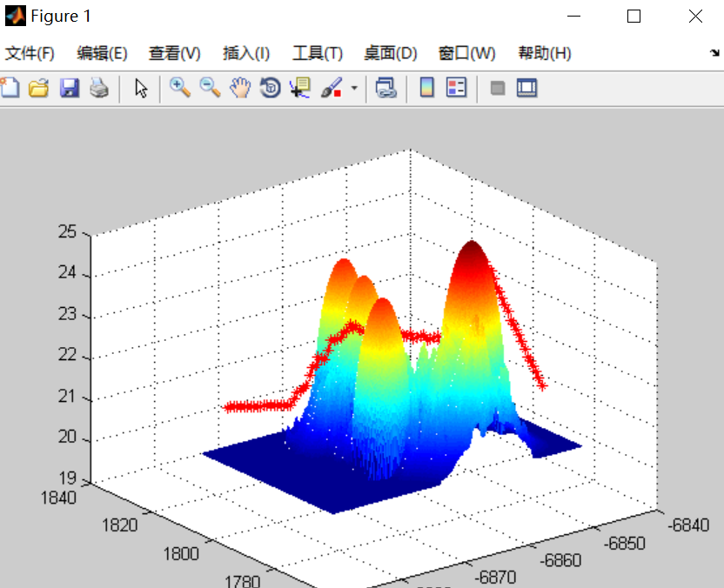Click the axis tick label -6850
This screenshot has width=724, height=588.
[x=624, y=544]
